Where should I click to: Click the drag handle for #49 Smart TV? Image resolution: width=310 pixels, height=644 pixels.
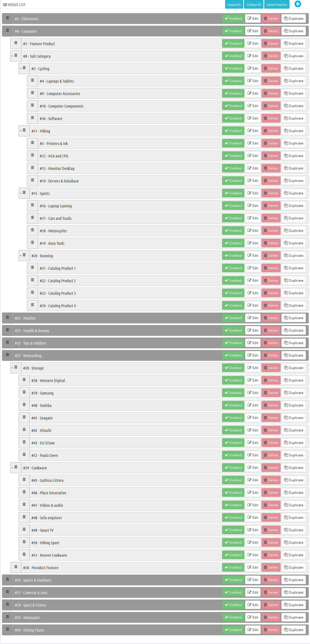(x=24, y=529)
